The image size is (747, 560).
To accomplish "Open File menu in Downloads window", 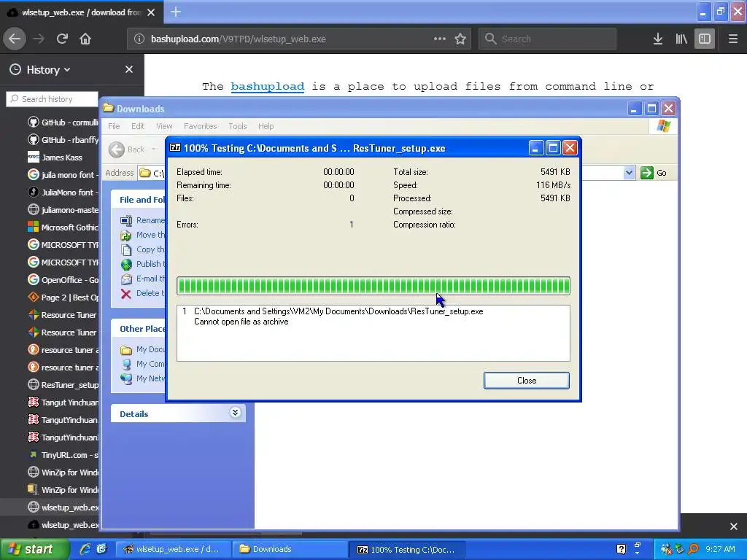I will tap(114, 126).
